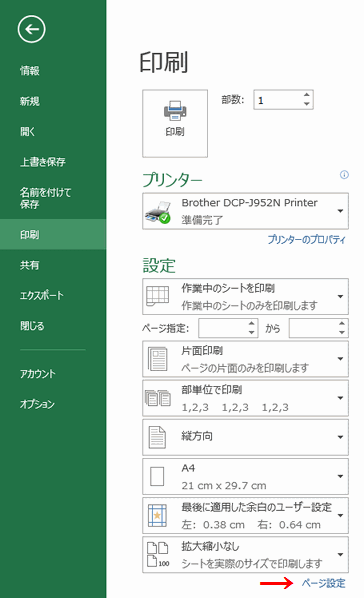Click the no scaling pages icon
The width and height of the screenshot is (364, 598).
tap(158, 555)
